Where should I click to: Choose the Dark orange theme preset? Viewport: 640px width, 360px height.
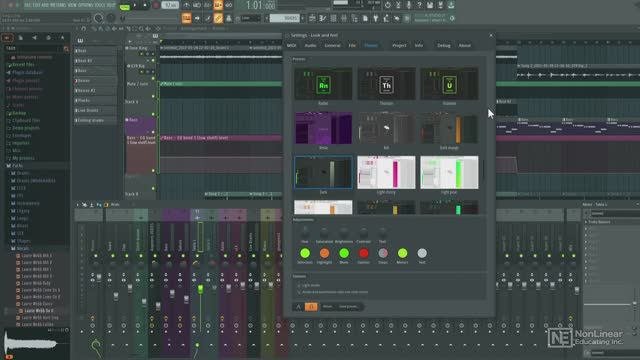[x=449, y=128]
